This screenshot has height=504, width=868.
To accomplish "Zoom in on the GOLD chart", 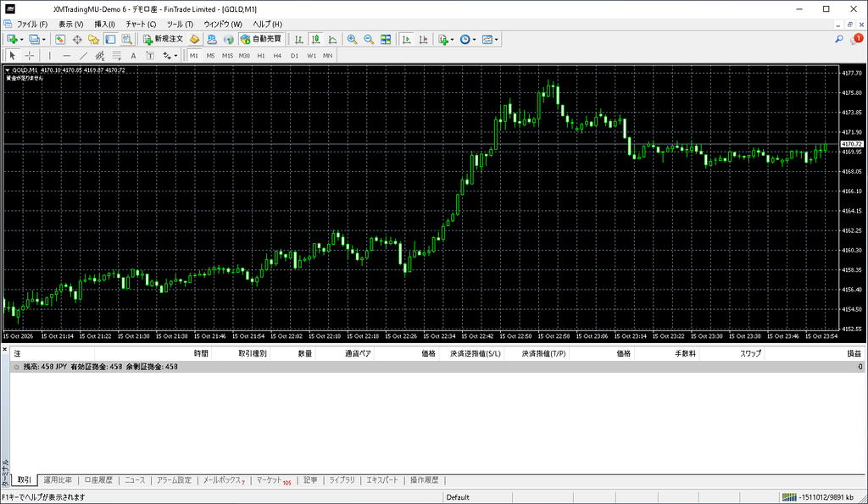I will click(352, 39).
